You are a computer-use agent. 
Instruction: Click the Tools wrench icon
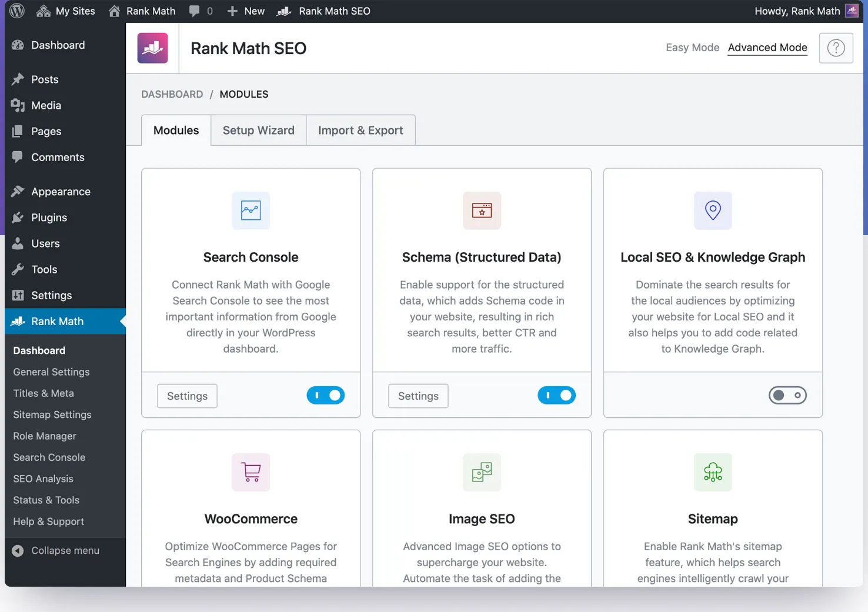coord(18,269)
